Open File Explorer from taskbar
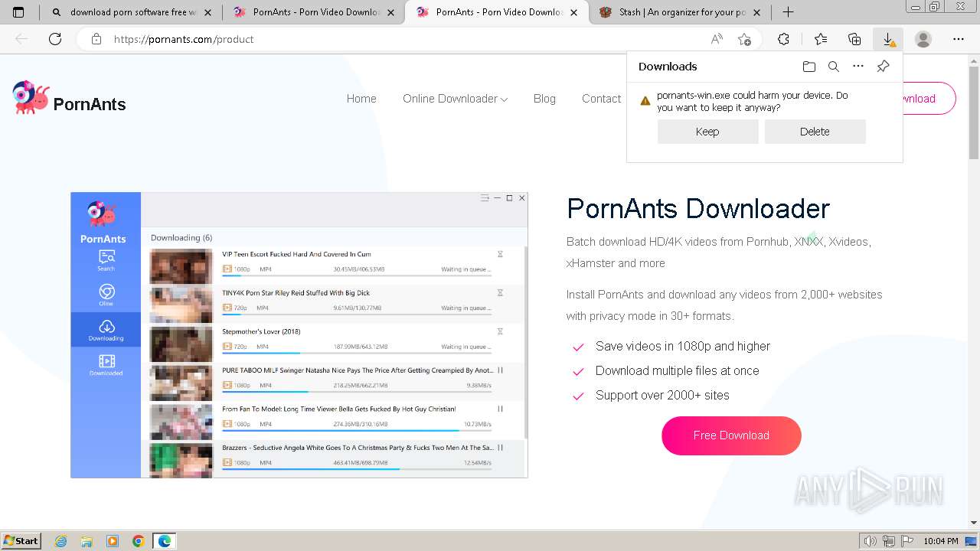Screen dimensions: 980x551 coord(87,541)
